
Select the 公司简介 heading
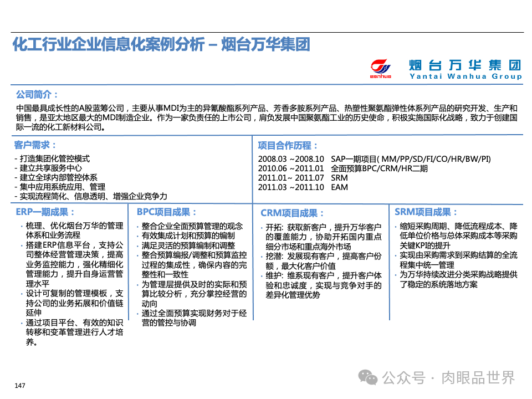37,94
